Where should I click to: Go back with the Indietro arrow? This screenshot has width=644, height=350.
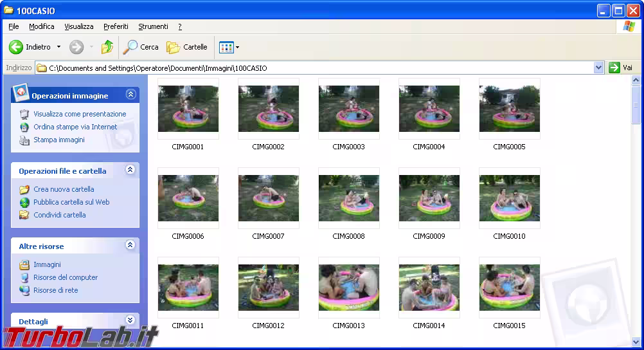point(16,47)
